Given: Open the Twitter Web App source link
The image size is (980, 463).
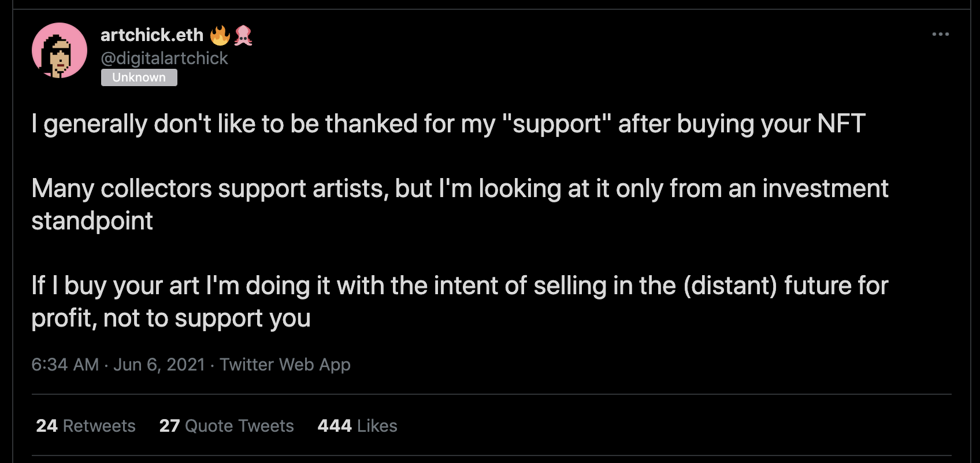Looking at the screenshot, I should (285, 365).
